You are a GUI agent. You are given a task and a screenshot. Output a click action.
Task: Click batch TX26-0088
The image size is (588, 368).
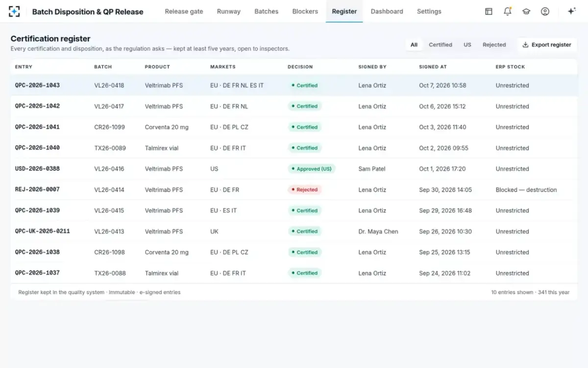110,273
